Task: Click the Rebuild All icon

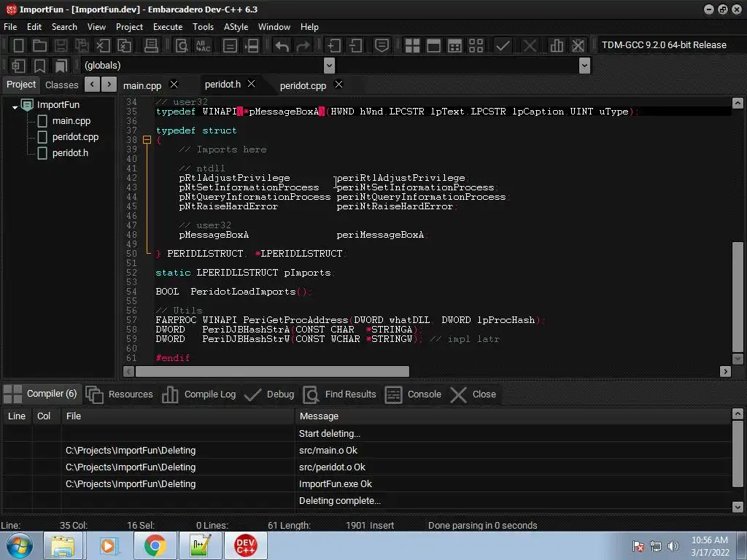Action: click(x=476, y=46)
